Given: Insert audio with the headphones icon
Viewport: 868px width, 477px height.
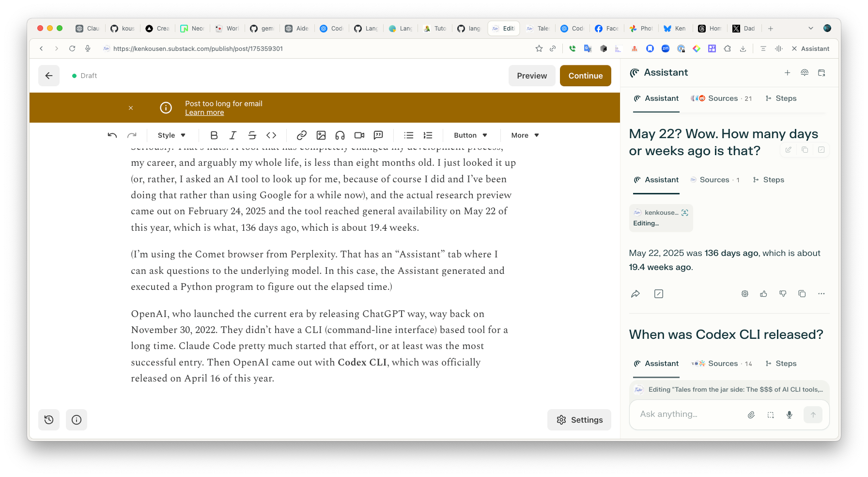Looking at the screenshot, I should pos(340,135).
